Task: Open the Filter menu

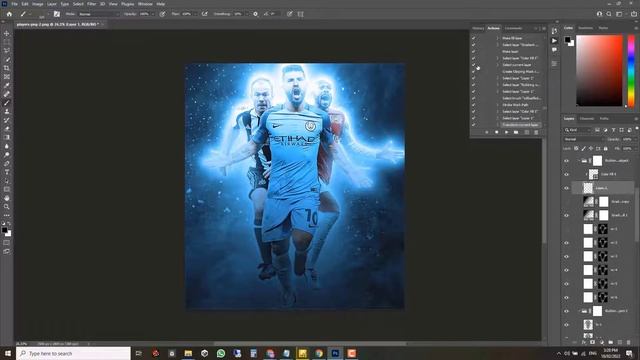Action: (91, 4)
